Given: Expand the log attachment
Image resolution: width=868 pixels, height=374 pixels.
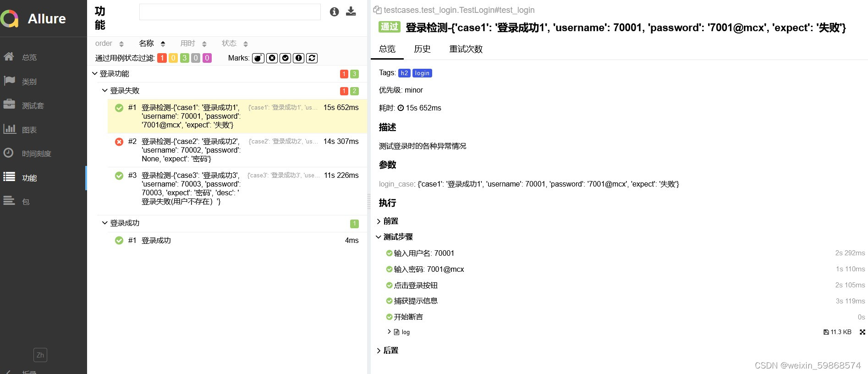Looking at the screenshot, I should click(x=398, y=332).
